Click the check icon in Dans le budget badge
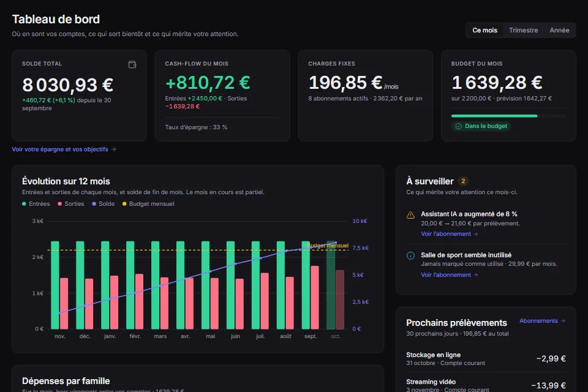Screen dimensions: 588x392 pyautogui.click(x=458, y=126)
